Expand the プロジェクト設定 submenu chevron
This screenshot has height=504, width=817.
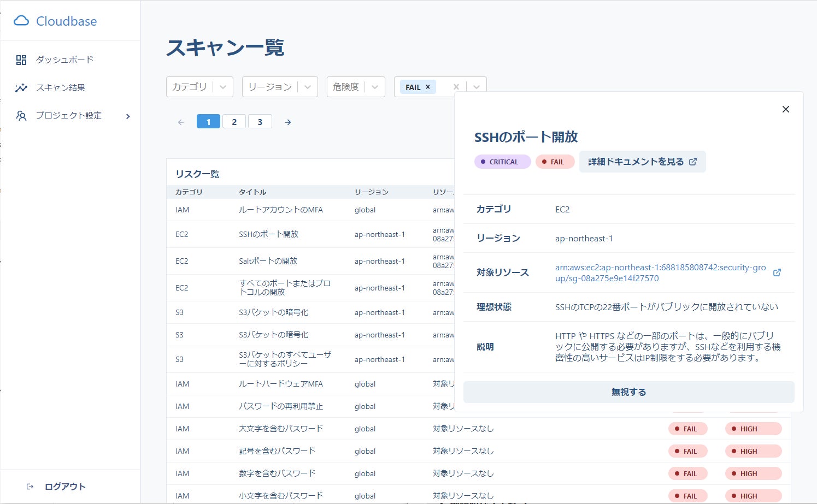(128, 116)
